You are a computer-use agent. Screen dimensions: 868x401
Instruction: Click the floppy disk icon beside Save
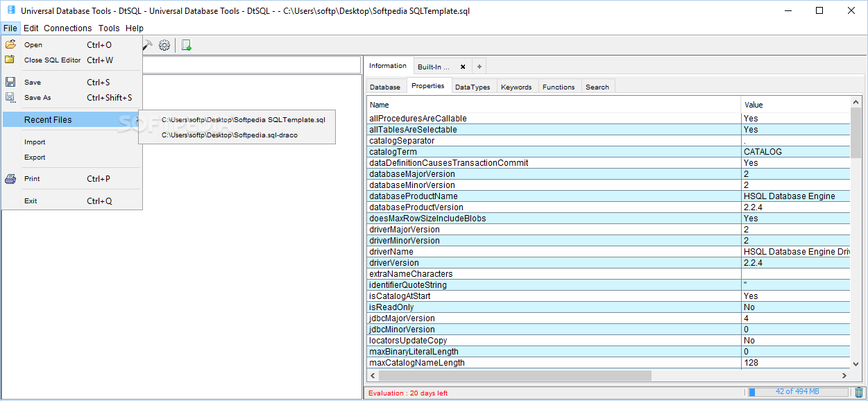point(10,82)
